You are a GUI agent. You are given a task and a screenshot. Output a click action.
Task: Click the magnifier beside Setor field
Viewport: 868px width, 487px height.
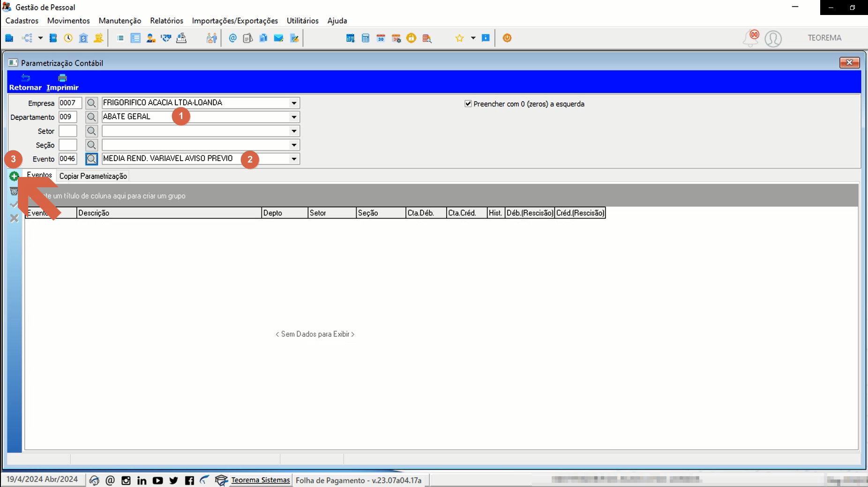tap(91, 131)
